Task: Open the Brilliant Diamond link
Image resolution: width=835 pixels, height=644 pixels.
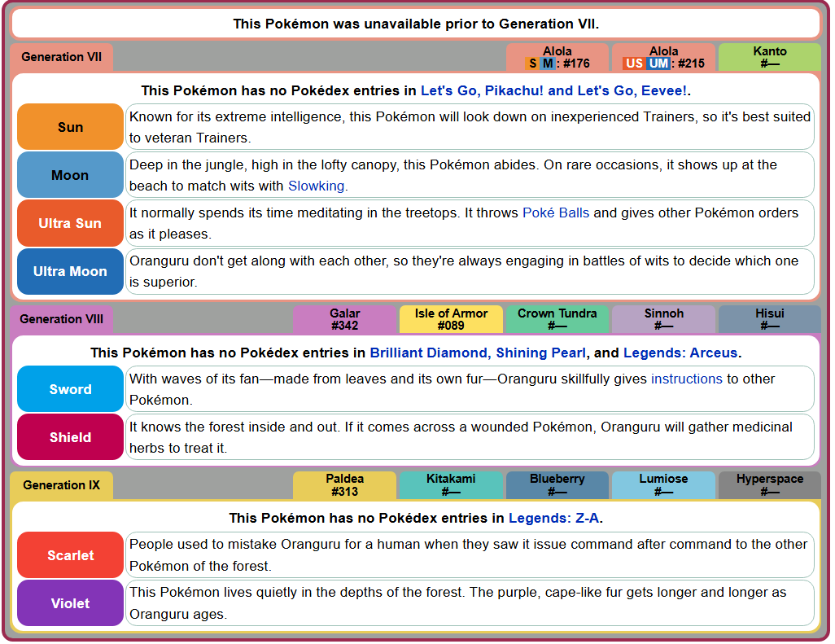Action: click(429, 353)
